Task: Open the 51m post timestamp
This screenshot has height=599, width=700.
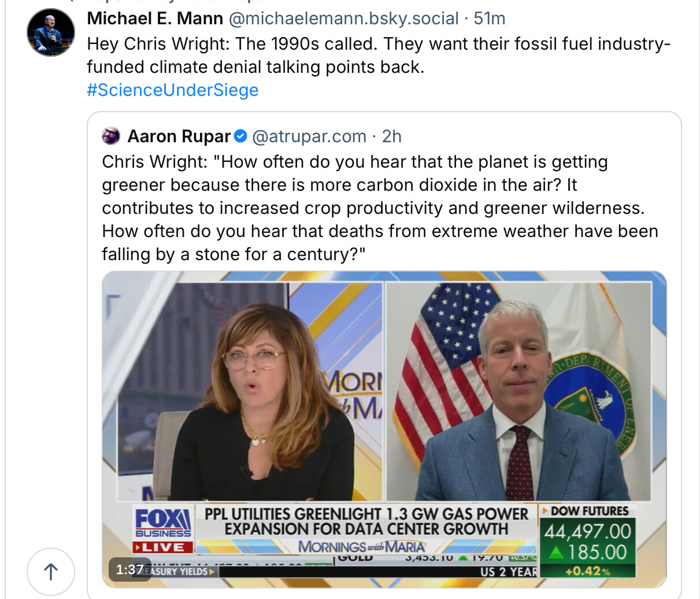Action: point(490,19)
